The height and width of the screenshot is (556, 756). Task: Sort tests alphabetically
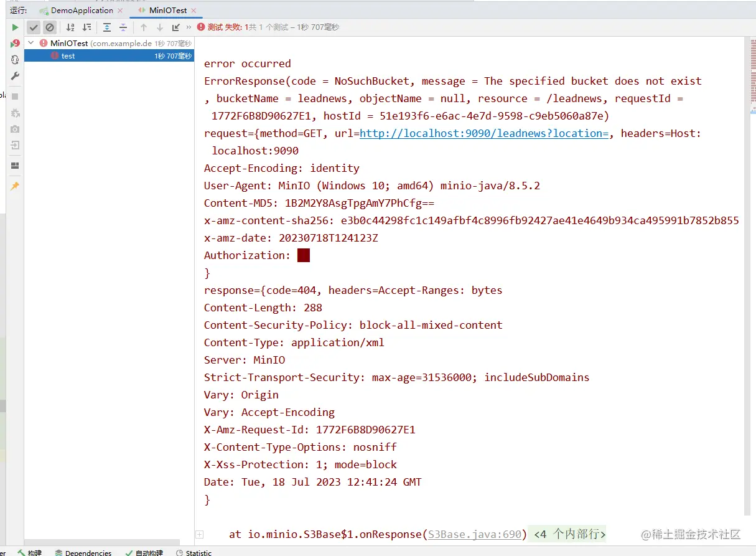pos(70,27)
